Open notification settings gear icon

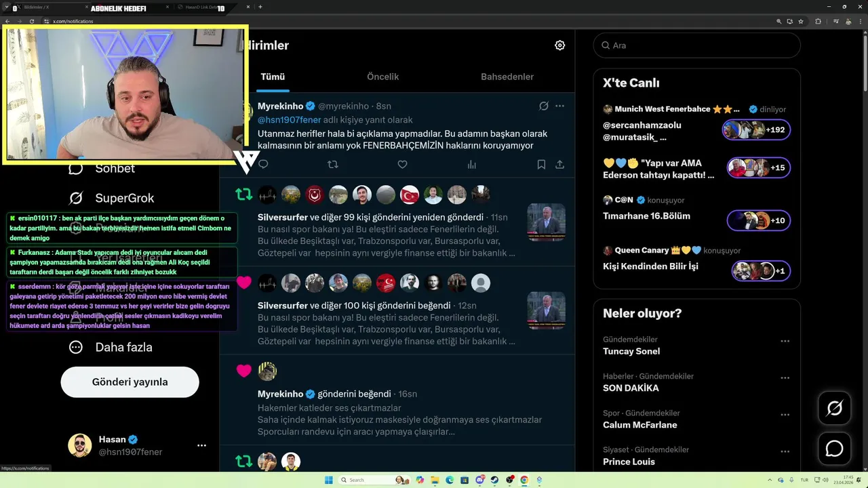(x=559, y=45)
